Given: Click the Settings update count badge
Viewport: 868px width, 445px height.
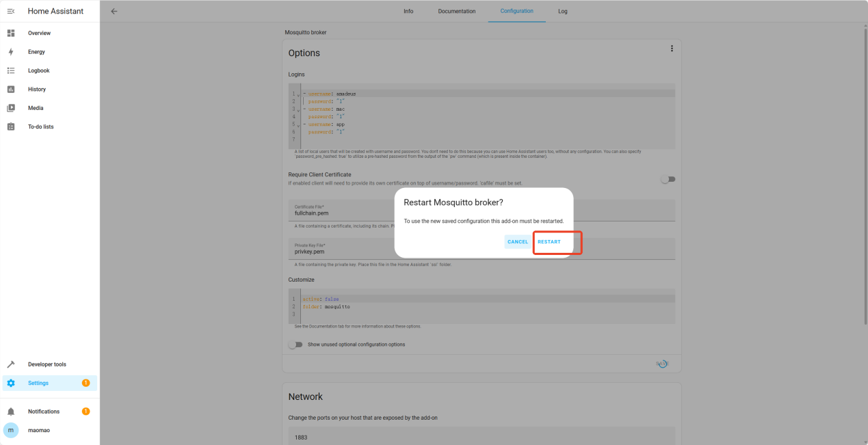Looking at the screenshot, I should tap(86, 383).
